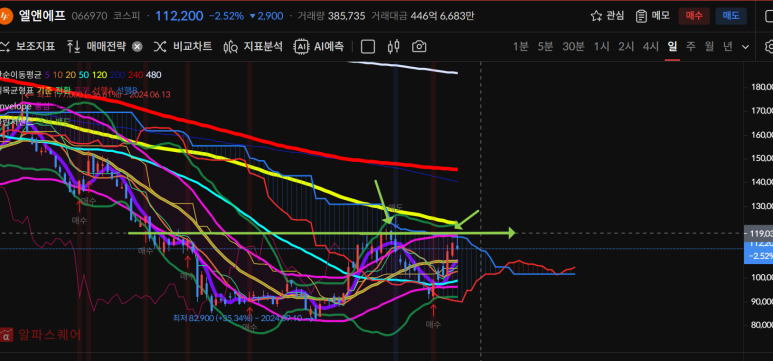773x361 pixels.
Task: Click the red 매수 buy button
Action: 694,16
